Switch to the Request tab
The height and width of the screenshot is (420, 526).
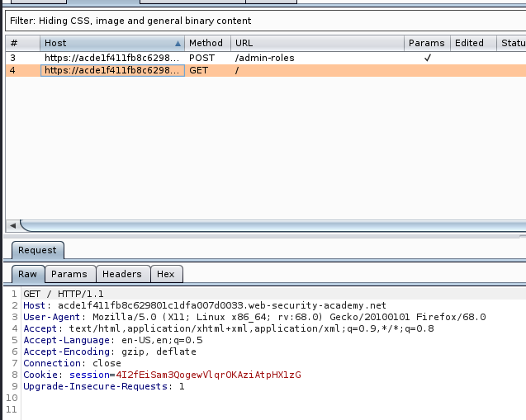point(38,250)
